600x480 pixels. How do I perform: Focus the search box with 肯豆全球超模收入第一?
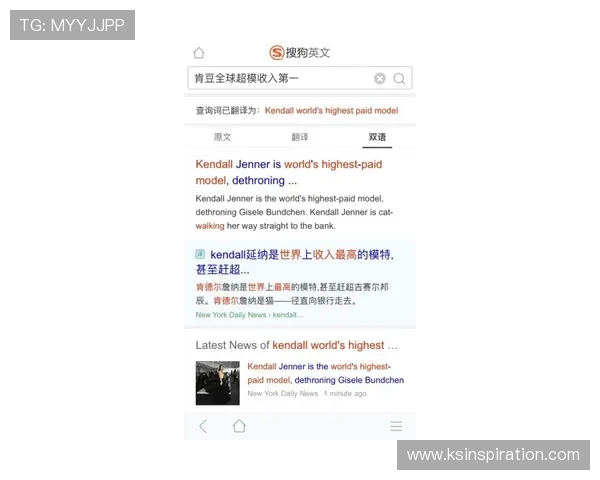pyautogui.click(x=300, y=78)
